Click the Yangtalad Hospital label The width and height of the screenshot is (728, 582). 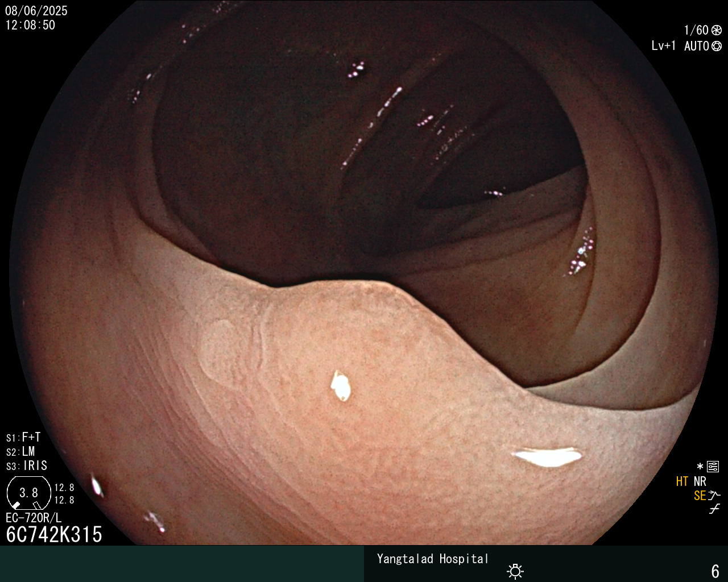[433, 559]
